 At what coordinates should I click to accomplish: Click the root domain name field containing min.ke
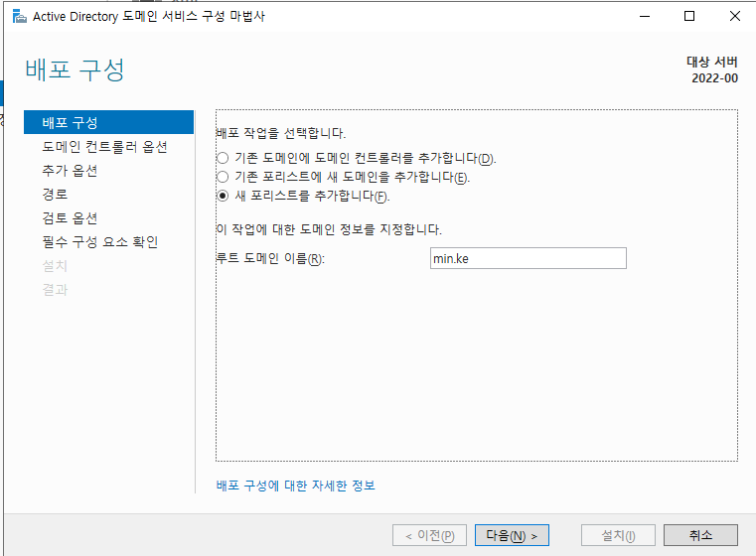point(528,258)
